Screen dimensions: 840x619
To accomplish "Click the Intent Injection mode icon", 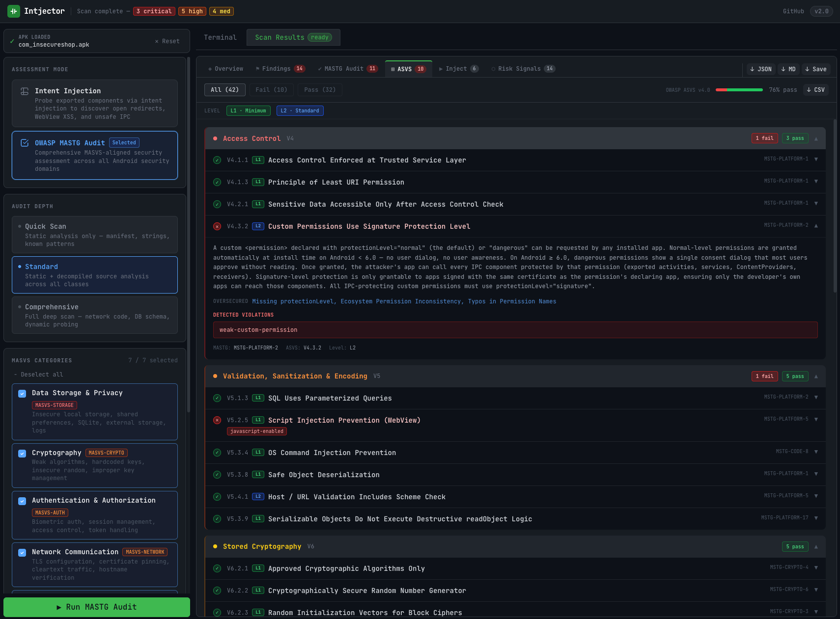I will pos(25,91).
